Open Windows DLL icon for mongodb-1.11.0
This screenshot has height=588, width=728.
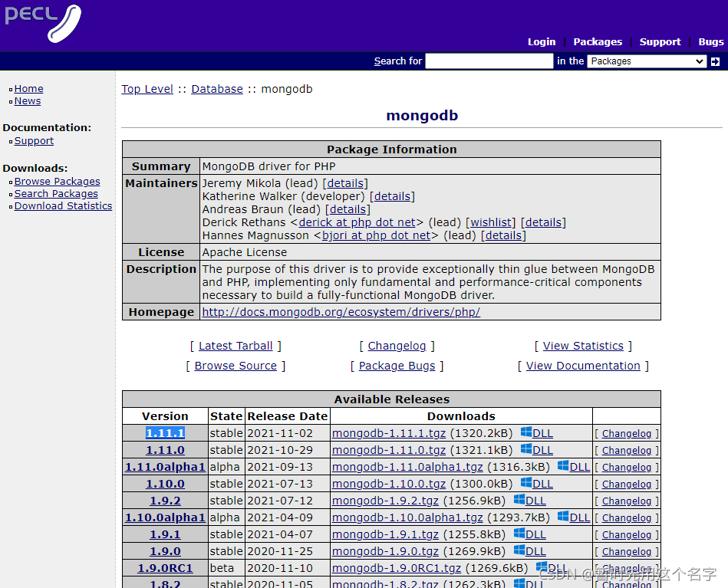[526, 448]
